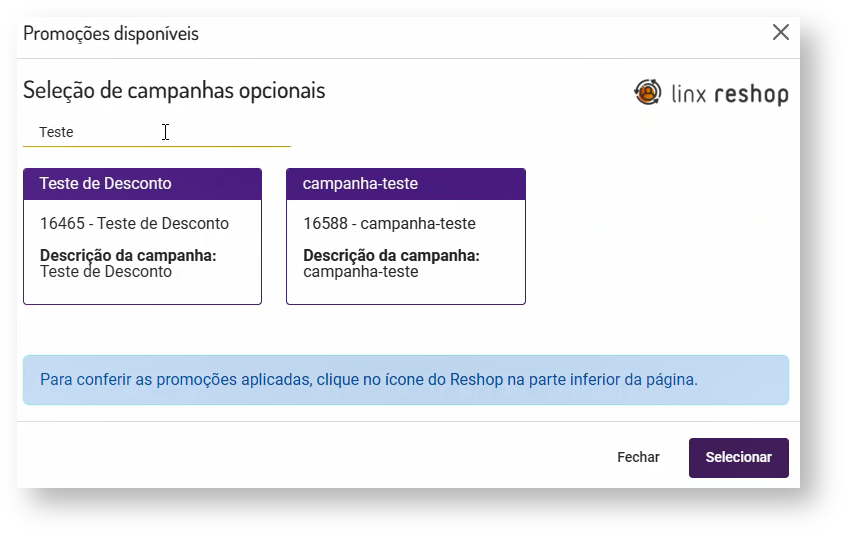Image resolution: width=848 pixels, height=536 pixels.
Task: Click 'Descrição da campanha' label in campanha-teste card
Action: tap(391, 256)
